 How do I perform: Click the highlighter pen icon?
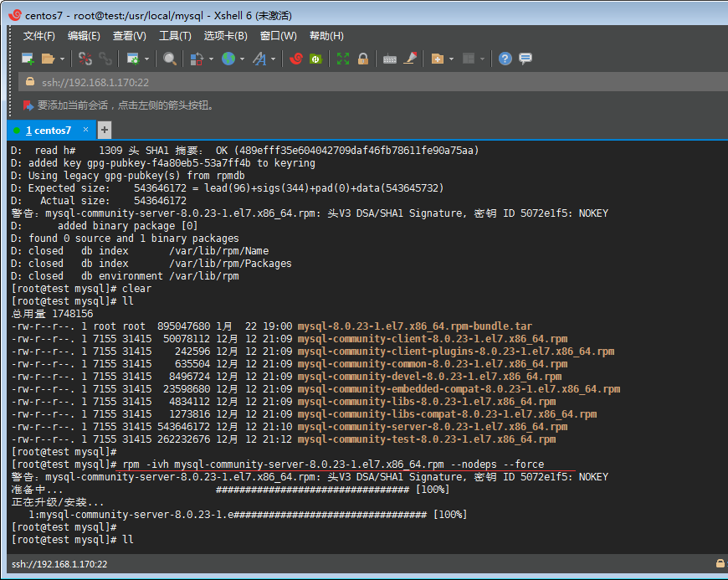coord(410,59)
